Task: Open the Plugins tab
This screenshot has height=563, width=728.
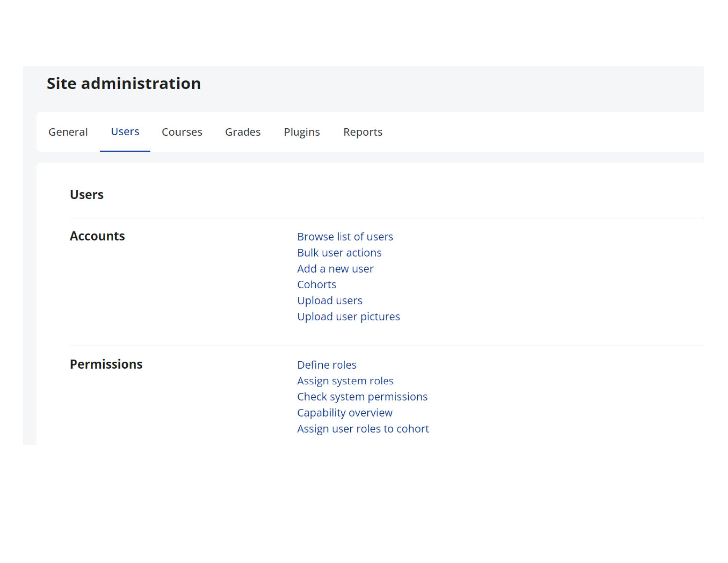Action: click(302, 132)
